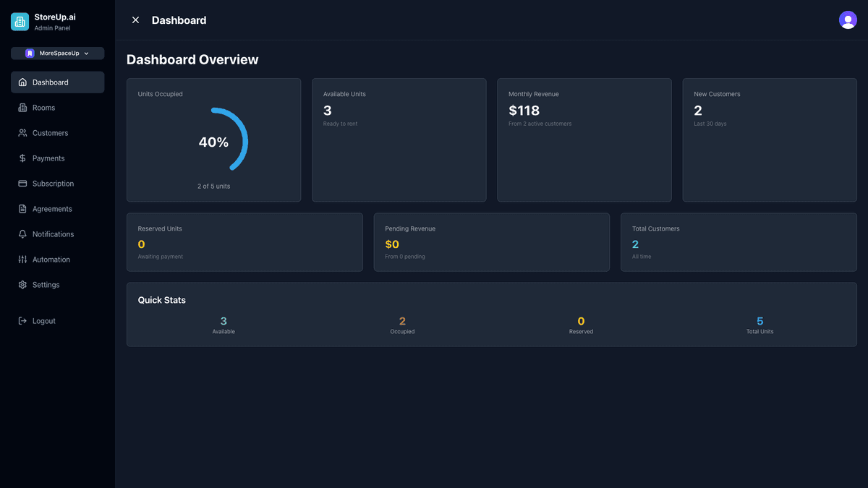Open Notifications via the bell icon

(x=22, y=234)
